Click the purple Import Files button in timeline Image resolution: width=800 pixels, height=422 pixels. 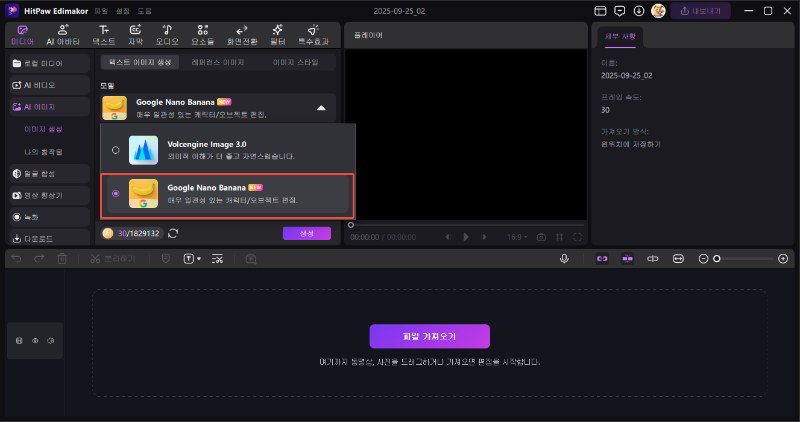pyautogui.click(x=430, y=336)
